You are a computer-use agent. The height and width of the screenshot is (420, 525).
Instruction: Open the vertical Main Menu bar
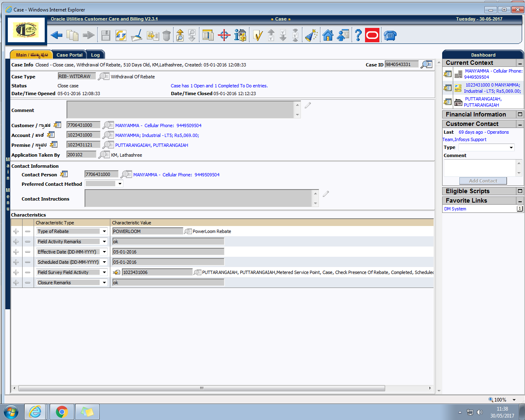[x=8, y=184]
